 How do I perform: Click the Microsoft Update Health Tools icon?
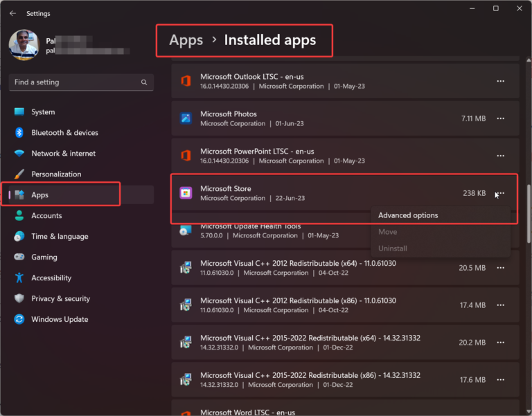click(186, 230)
